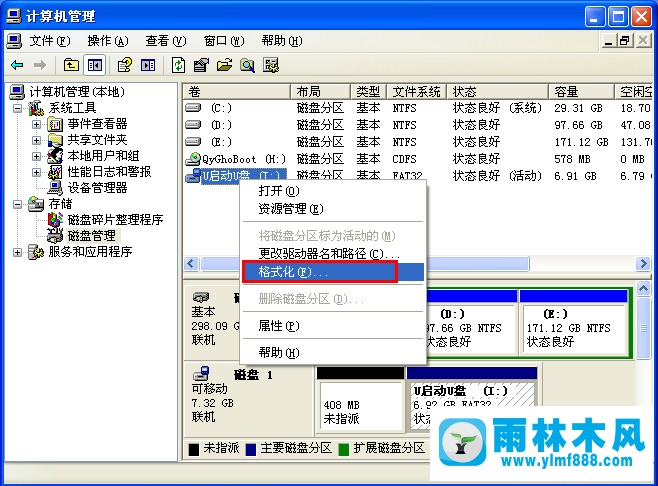
Task: Click the Properties toolbar icon
Action: click(201, 65)
